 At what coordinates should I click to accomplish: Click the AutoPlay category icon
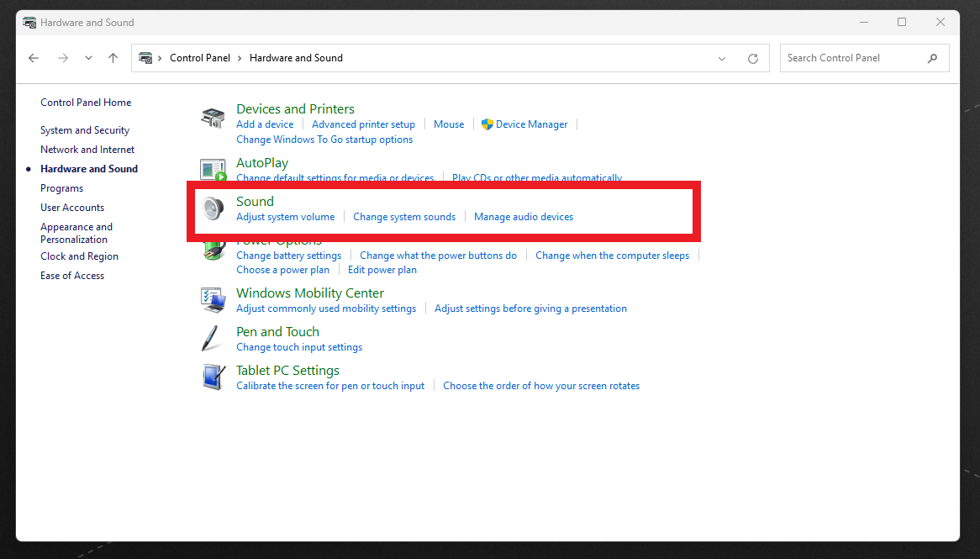(x=213, y=170)
